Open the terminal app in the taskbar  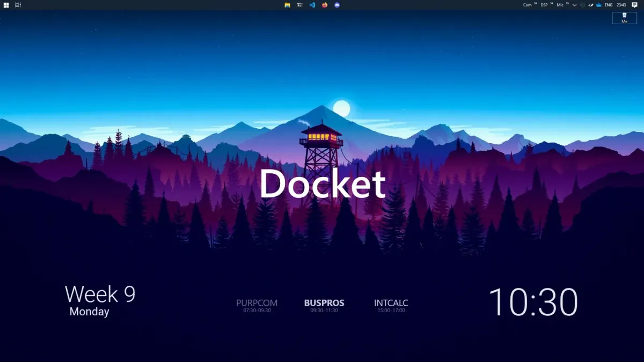(299, 5)
